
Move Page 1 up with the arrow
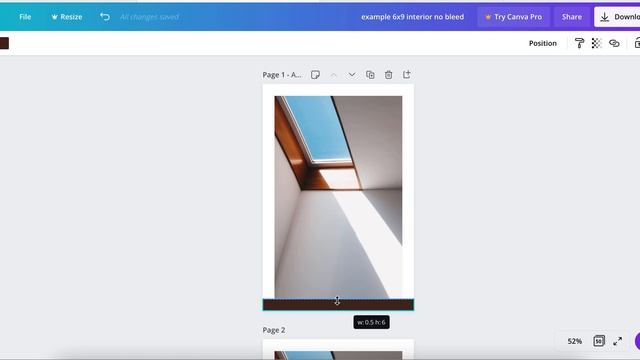point(333,75)
